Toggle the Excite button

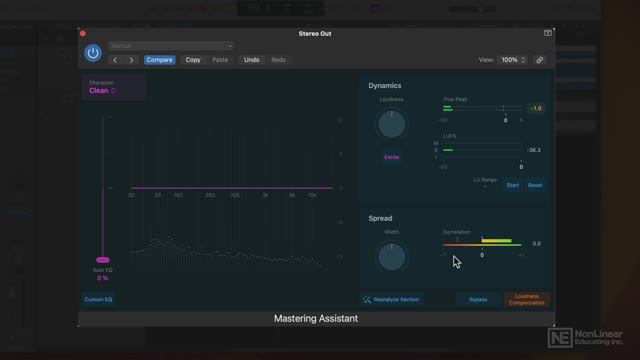click(391, 157)
